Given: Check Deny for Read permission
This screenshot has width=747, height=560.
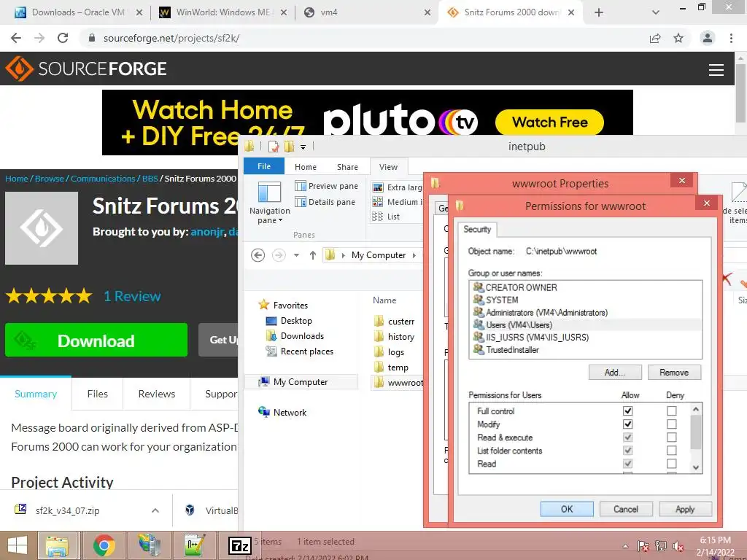Looking at the screenshot, I should (x=672, y=463).
